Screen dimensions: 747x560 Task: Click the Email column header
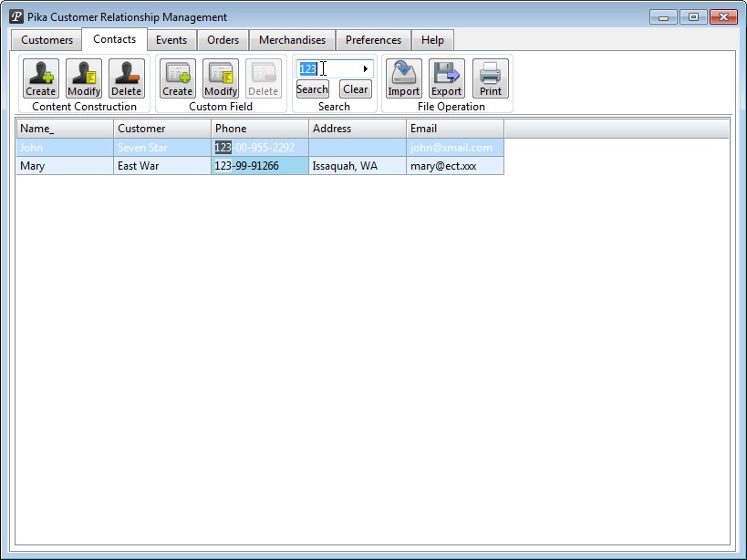[454, 129]
